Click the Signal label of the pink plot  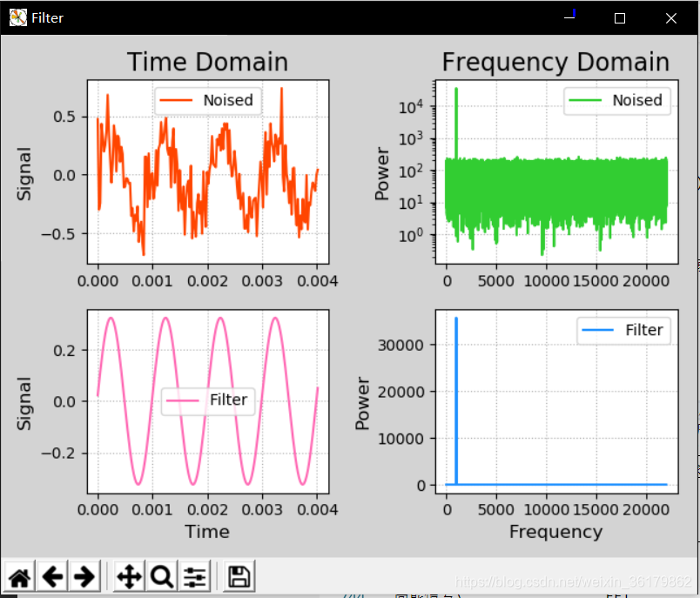click(x=24, y=403)
